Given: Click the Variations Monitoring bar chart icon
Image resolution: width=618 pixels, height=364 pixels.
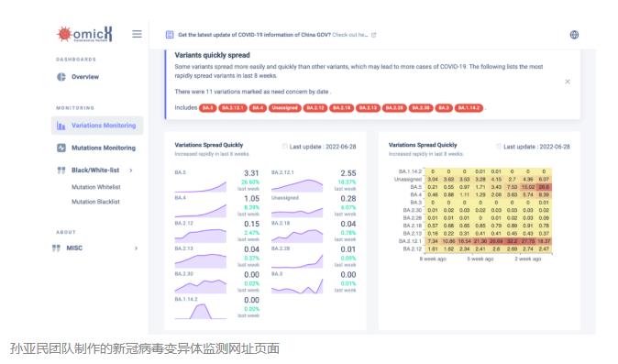Looking at the screenshot, I should (x=61, y=126).
